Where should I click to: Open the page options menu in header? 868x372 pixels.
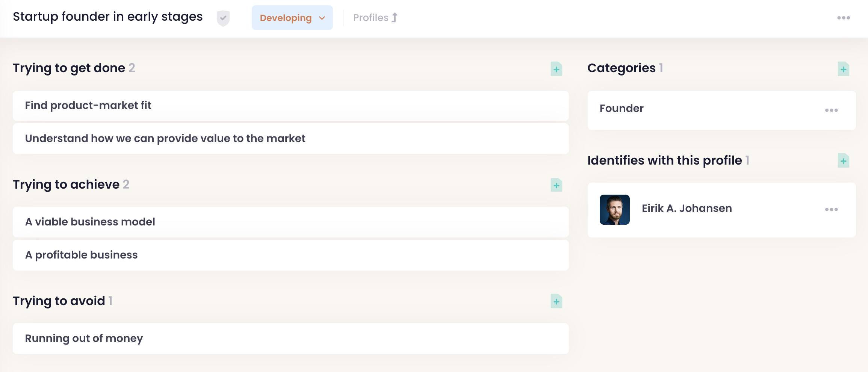coord(843,18)
